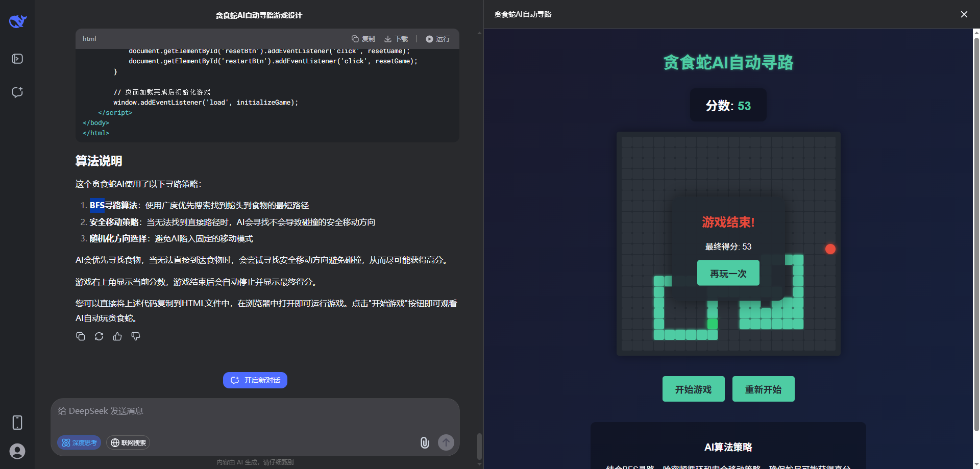Expand the sidebar panel icon
The image size is (980, 469).
[17, 59]
